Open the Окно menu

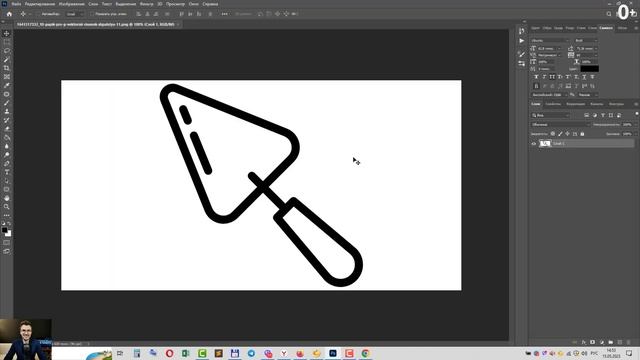(x=193, y=4)
